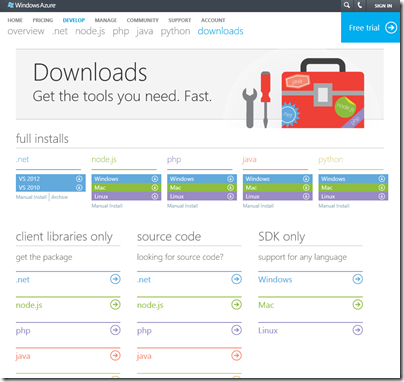Image resolution: width=404 pixels, height=382 pixels.
Task: Click the Linux link under SDK only
Action: 268,331
